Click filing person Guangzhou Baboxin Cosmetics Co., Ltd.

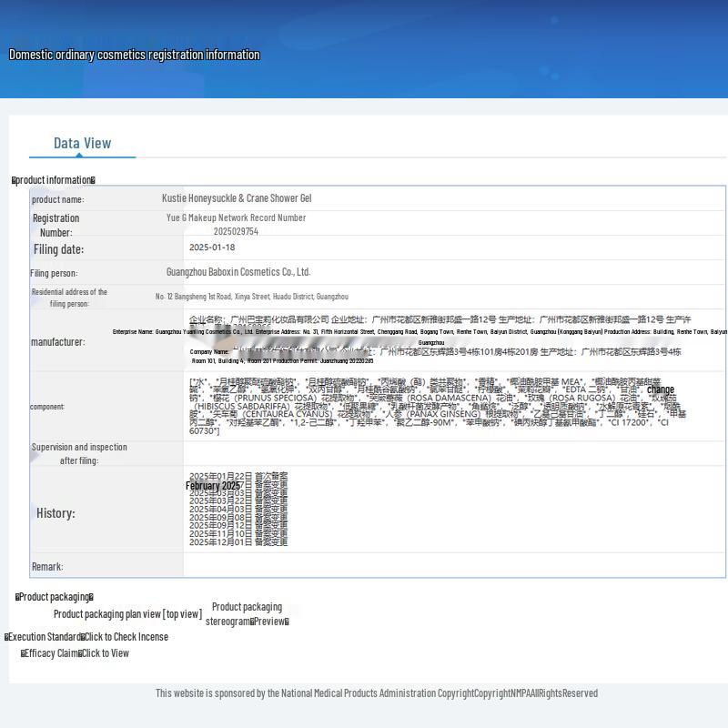238,272
